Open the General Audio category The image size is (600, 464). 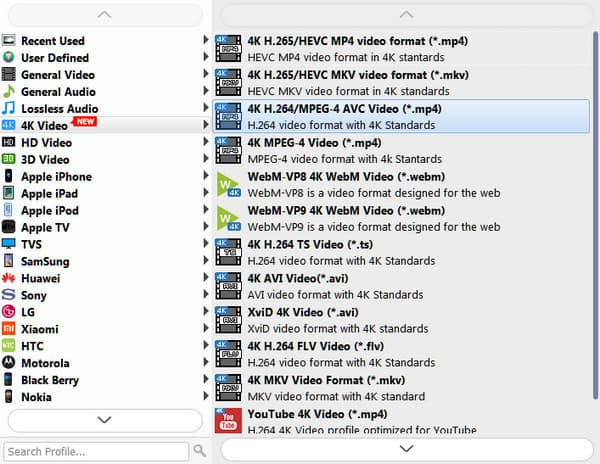tap(106, 91)
